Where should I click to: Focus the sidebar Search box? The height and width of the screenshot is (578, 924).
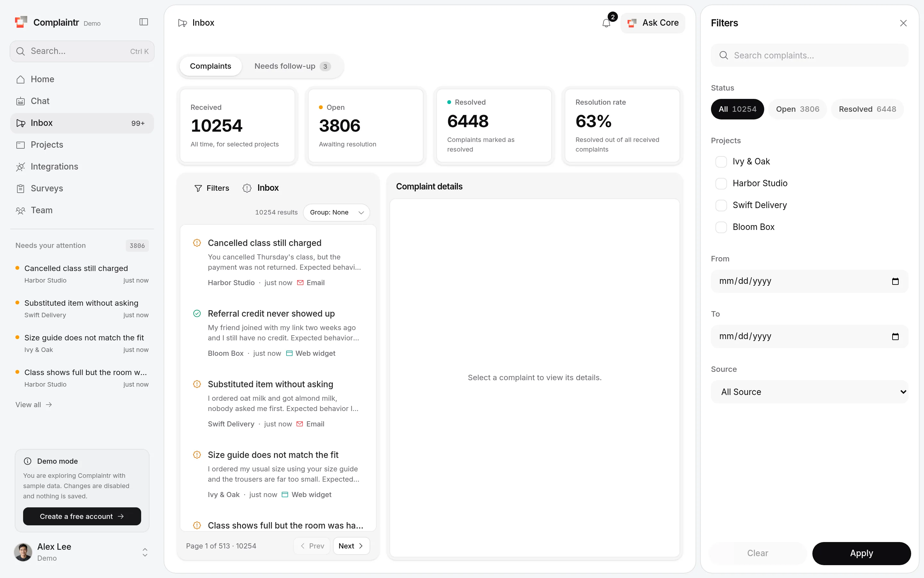tap(82, 51)
